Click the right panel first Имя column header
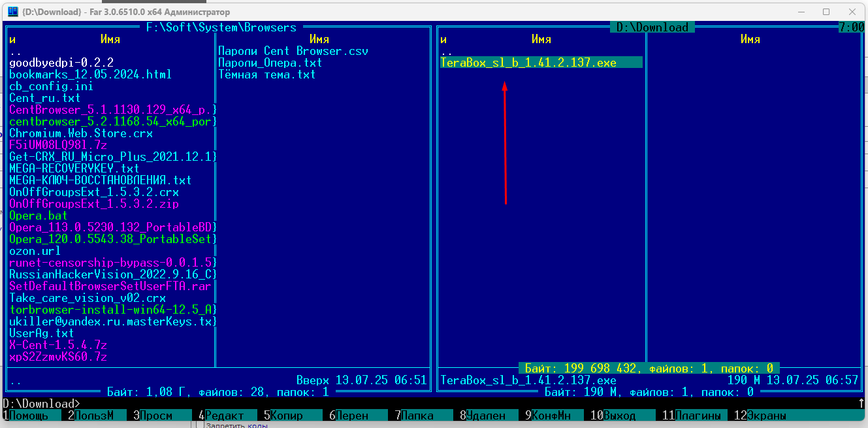 [x=541, y=39]
